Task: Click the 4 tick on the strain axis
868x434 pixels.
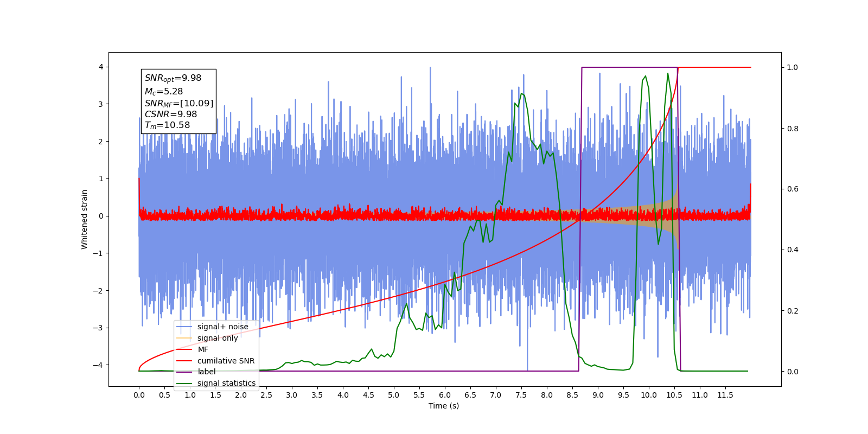Action: point(101,67)
